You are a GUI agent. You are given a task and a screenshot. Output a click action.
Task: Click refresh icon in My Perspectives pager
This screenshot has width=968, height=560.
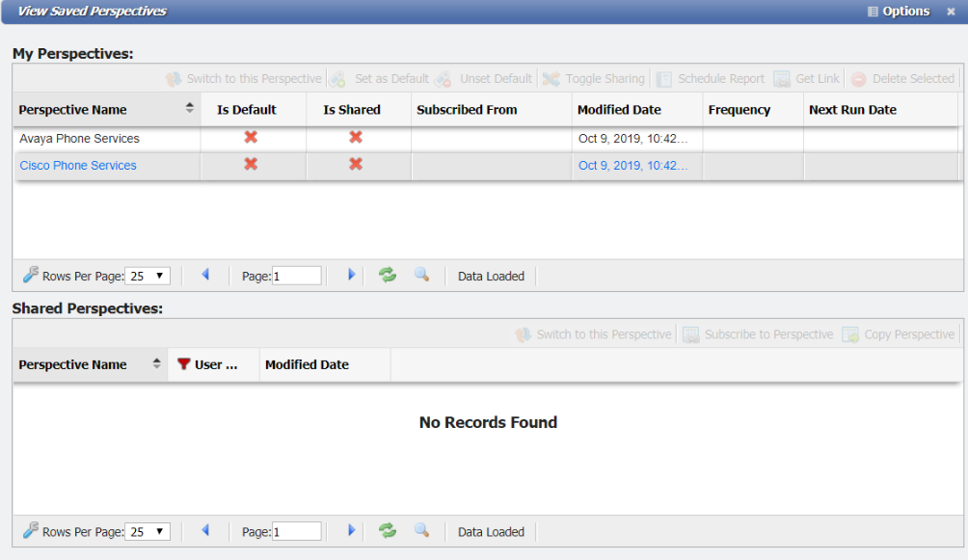coord(388,276)
